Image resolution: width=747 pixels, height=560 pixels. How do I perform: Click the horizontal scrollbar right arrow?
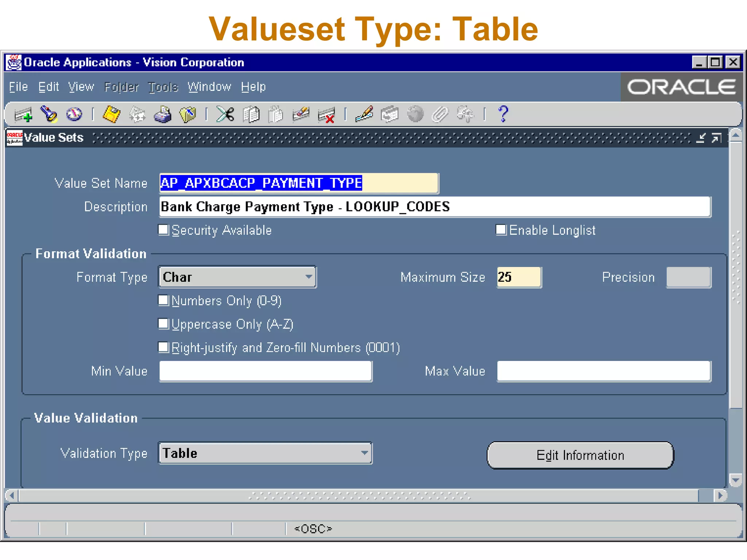(x=720, y=495)
